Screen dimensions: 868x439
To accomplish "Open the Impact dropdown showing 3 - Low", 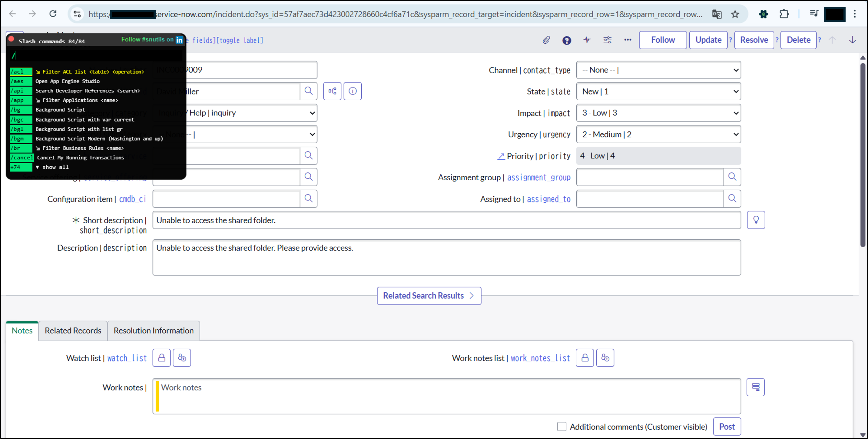I will tap(658, 113).
